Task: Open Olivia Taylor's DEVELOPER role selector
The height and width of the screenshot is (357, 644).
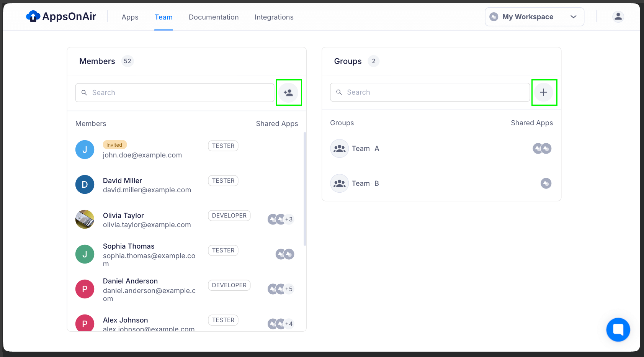Action: (229, 216)
